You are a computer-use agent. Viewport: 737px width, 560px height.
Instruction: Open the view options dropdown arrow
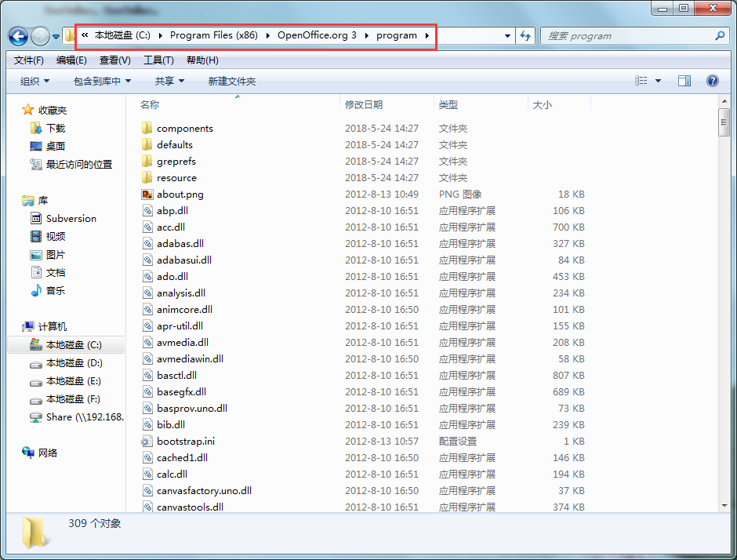[658, 81]
